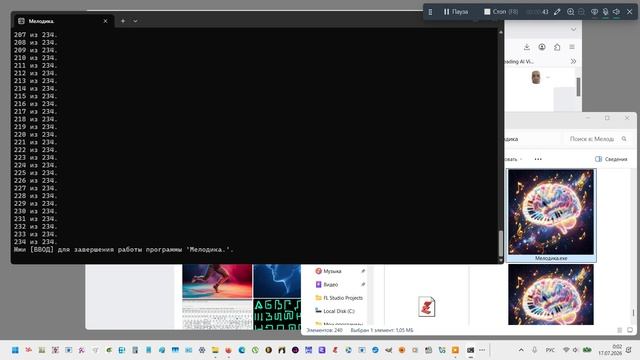Click the terminal line 'Нажми [ВВОД] для завершения'

coord(124,249)
